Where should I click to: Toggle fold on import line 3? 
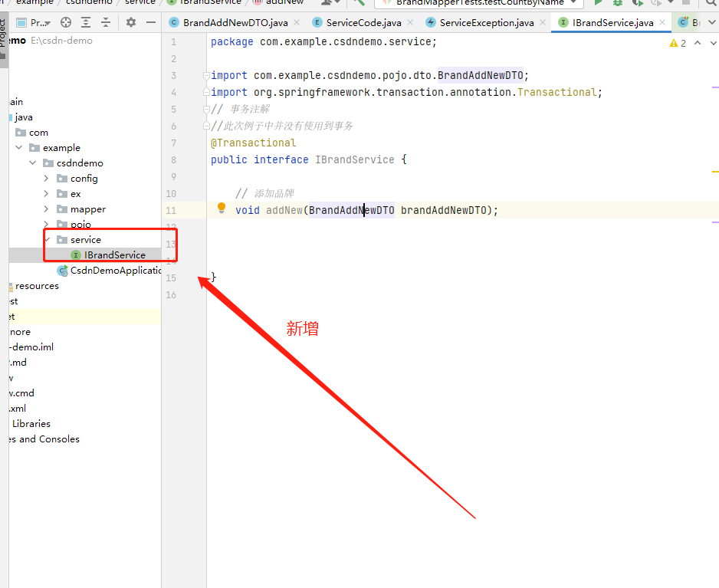pyautogui.click(x=206, y=76)
